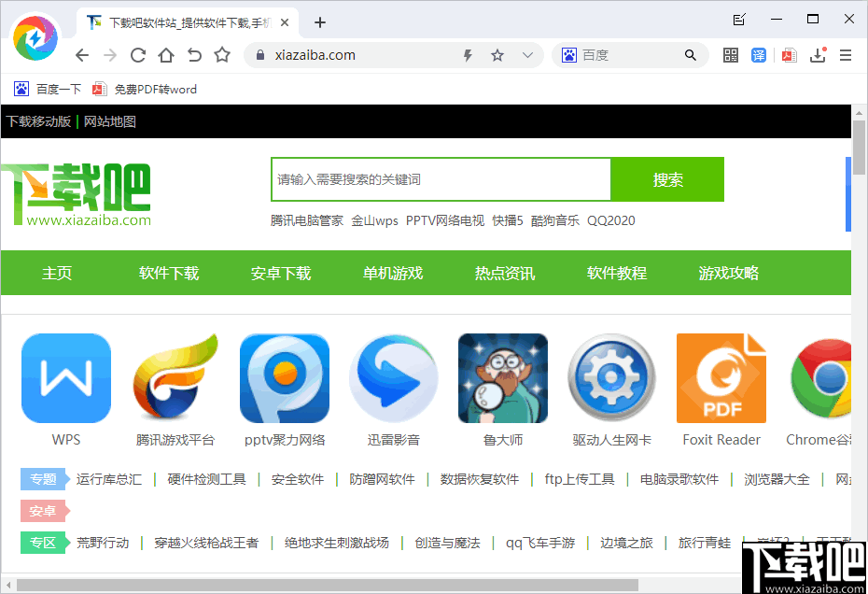Click the vertical scrollbar thumb
The height and width of the screenshot is (594, 868).
click(x=859, y=148)
